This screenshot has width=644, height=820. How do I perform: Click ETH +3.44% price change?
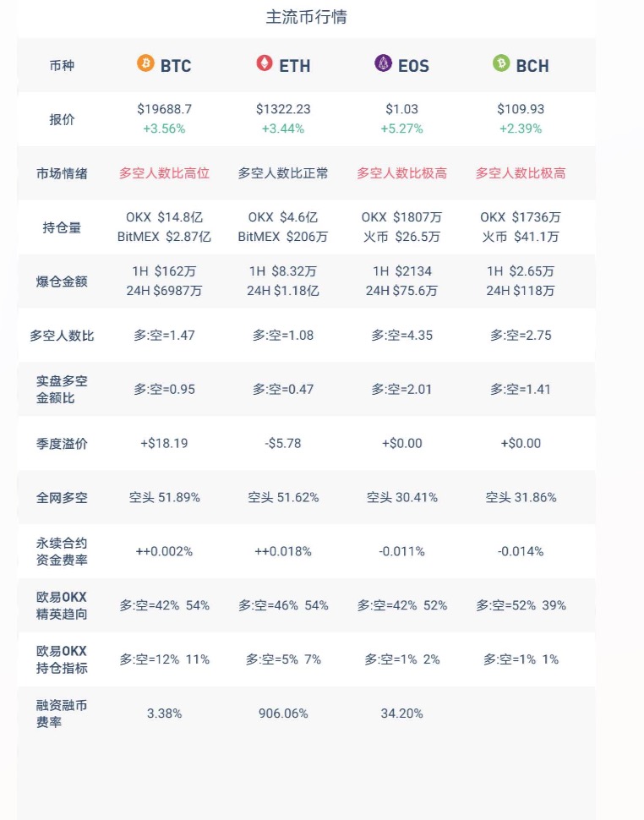pos(283,128)
